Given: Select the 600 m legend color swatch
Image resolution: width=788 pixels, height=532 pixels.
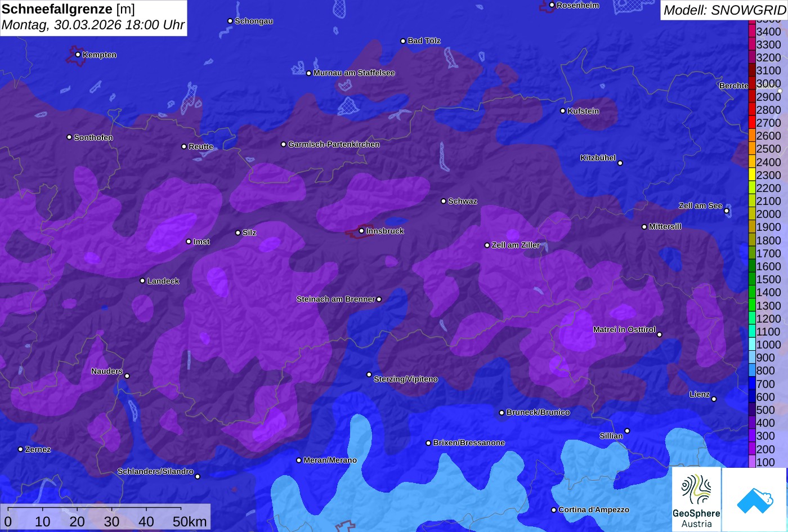Looking at the screenshot, I should (x=751, y=397).
